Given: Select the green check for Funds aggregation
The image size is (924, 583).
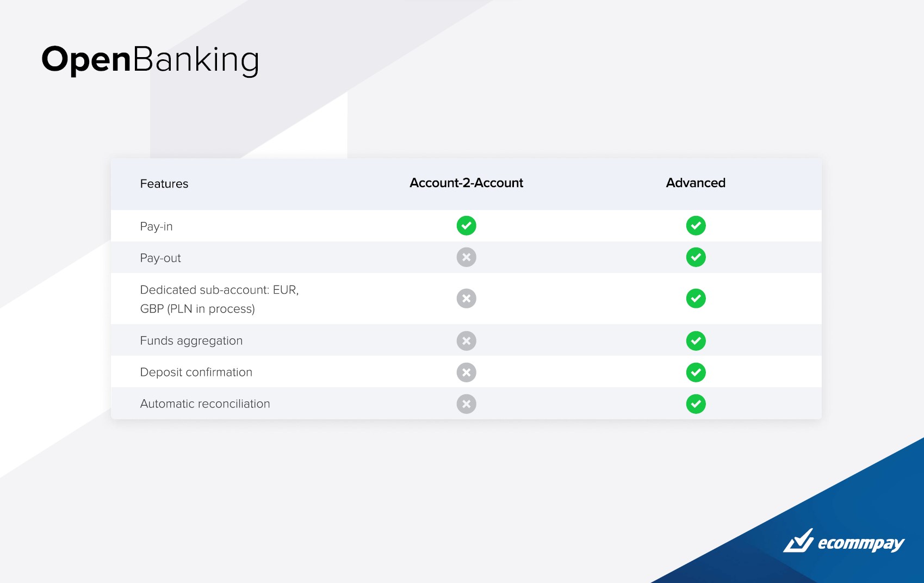Looking at the screenshot, I should tap(696, 340).
